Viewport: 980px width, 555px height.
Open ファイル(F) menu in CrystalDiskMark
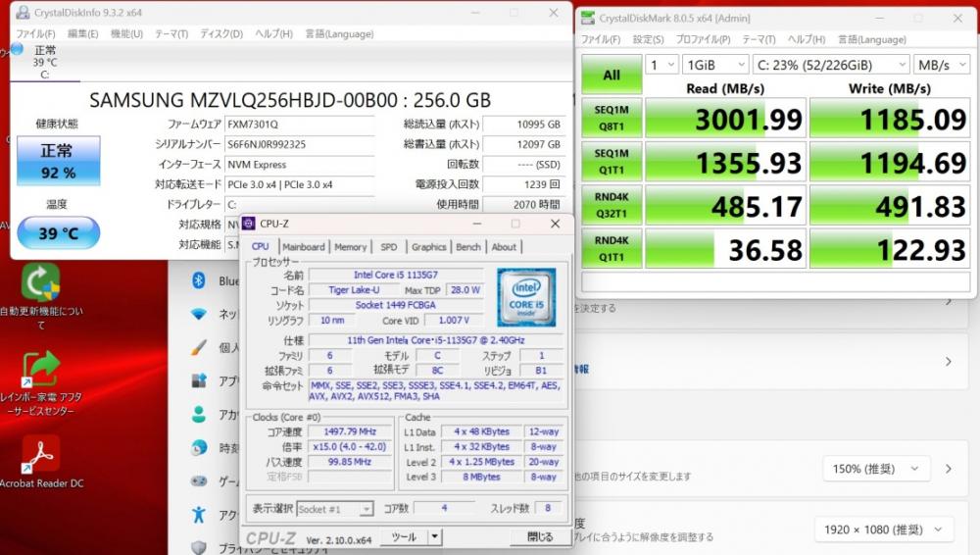tap(601, 39)
